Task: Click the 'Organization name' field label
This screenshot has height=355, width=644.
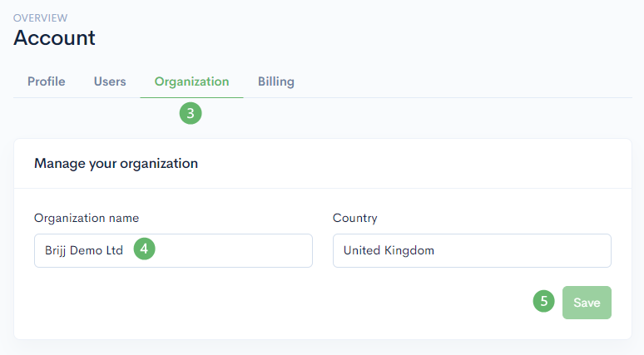Action: pyautogui.click(x=87, y=218)
